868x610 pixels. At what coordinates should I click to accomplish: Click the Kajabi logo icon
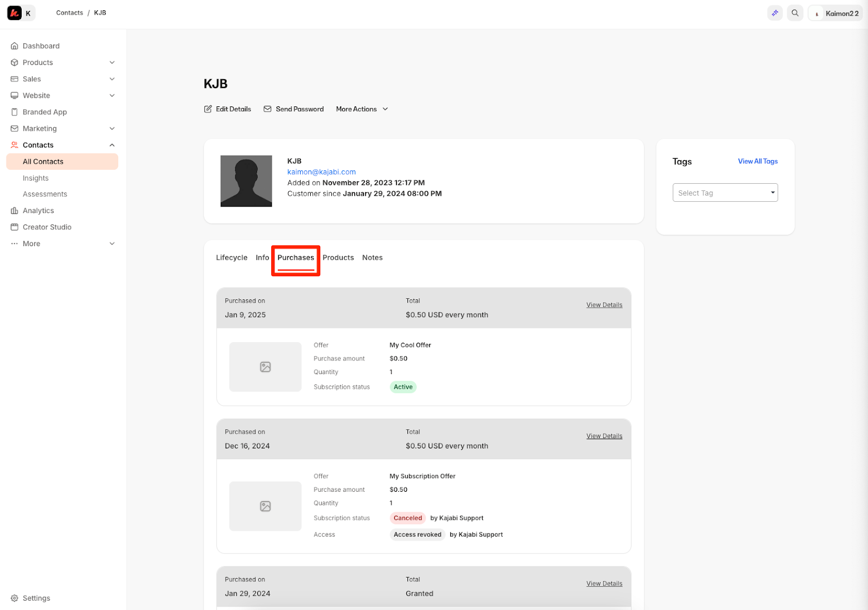(x=15, y=13)
